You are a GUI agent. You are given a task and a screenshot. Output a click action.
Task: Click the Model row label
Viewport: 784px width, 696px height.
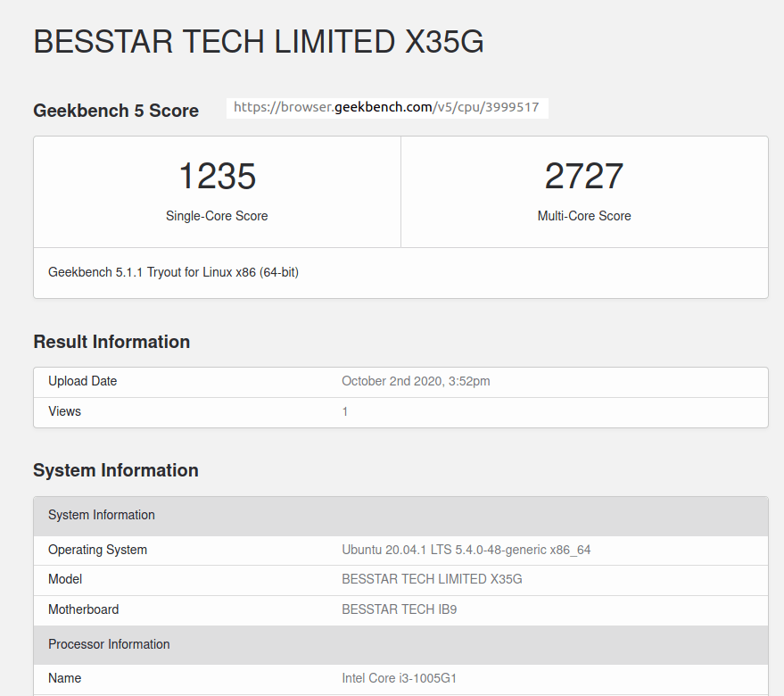coord(65,579)
